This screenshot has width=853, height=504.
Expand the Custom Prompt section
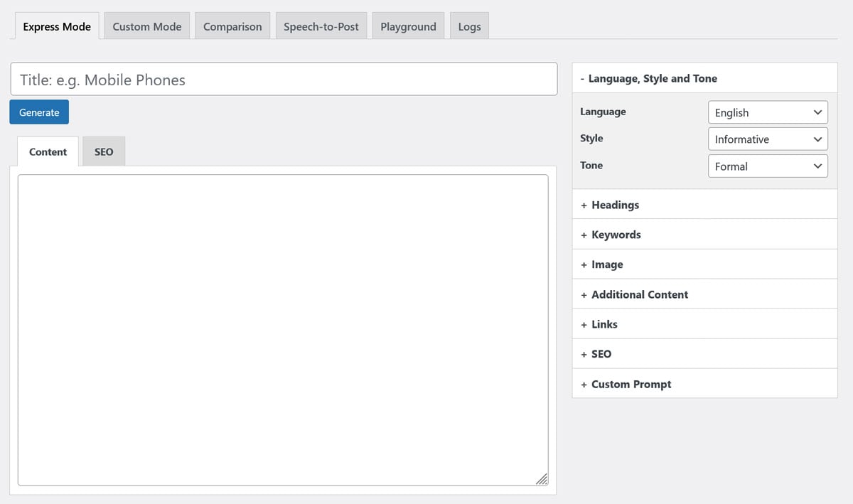click(631, 384)
